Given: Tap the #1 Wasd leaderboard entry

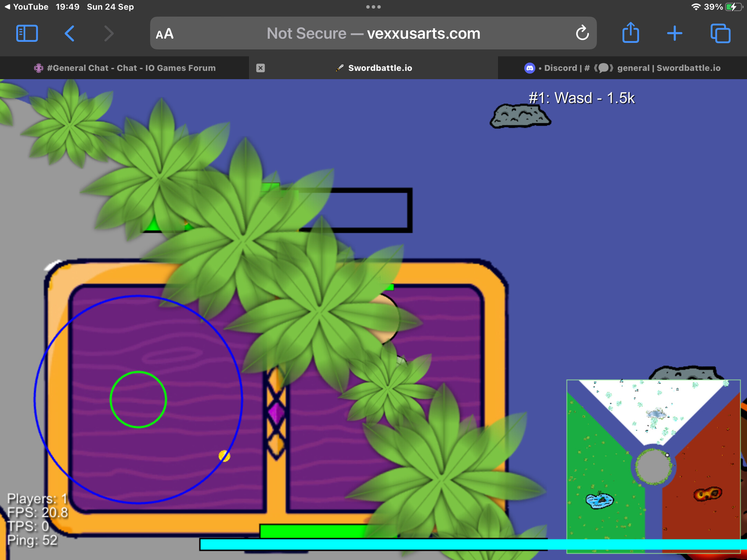Looking at the screenshot, I should tap(582, 98).
